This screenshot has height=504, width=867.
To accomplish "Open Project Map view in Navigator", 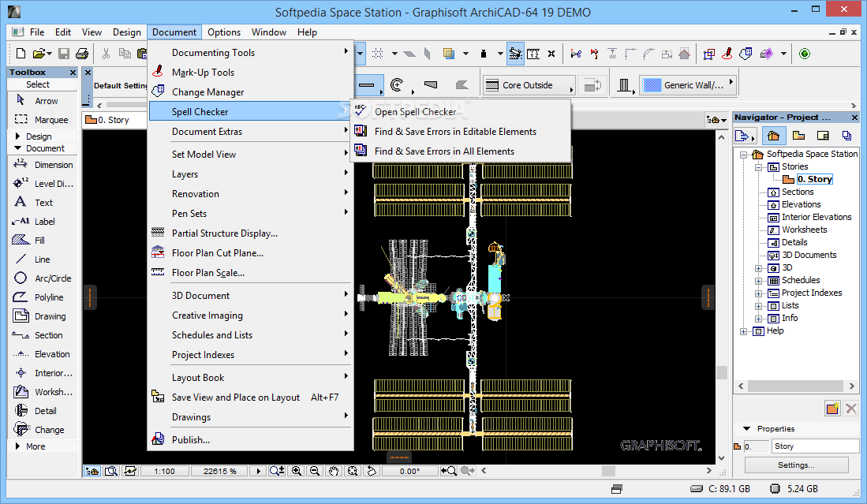I will (x=774, y=136).
